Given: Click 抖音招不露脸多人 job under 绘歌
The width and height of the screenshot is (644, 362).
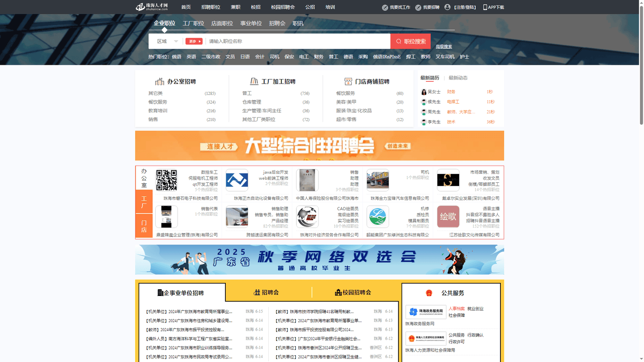Looking at the screenshot, I should pyautogui.click(x=483, y=215).
